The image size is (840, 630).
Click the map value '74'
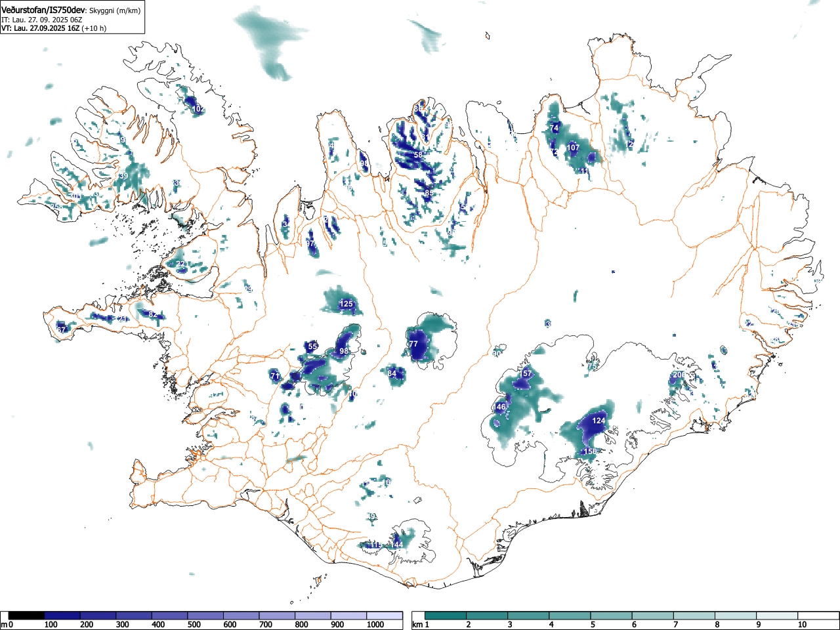point(555,128)
